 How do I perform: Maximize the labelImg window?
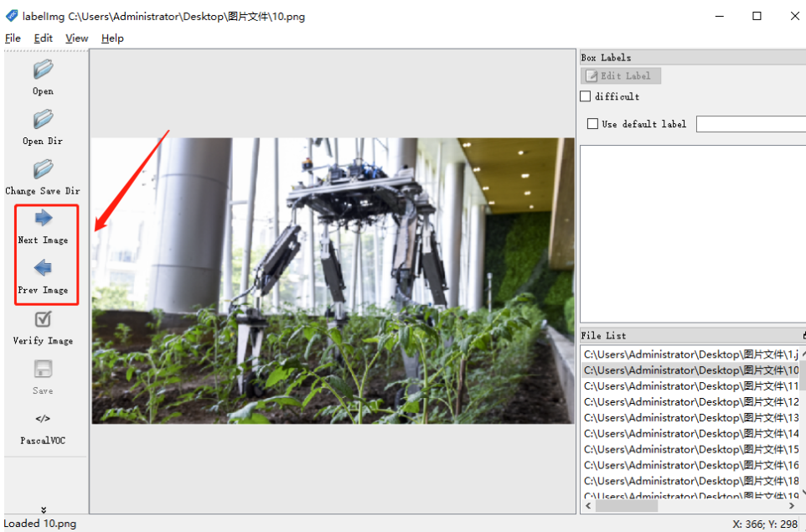pos(757,17)
